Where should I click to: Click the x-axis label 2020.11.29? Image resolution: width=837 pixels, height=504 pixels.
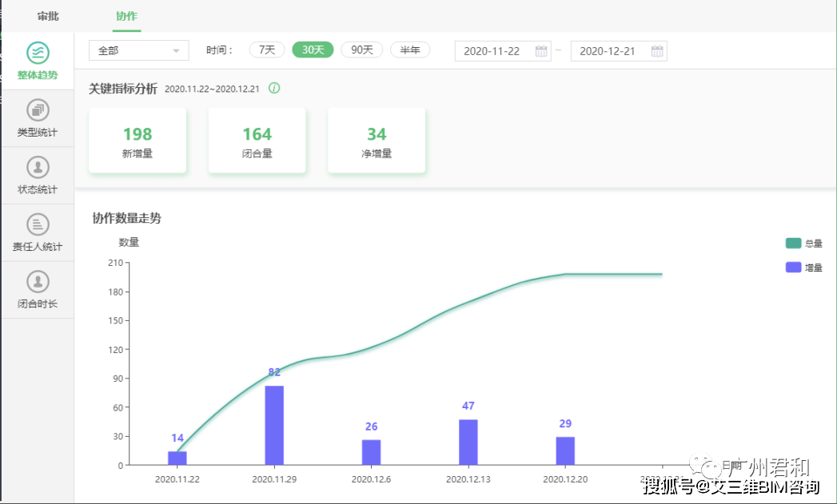tap(274, 479)
